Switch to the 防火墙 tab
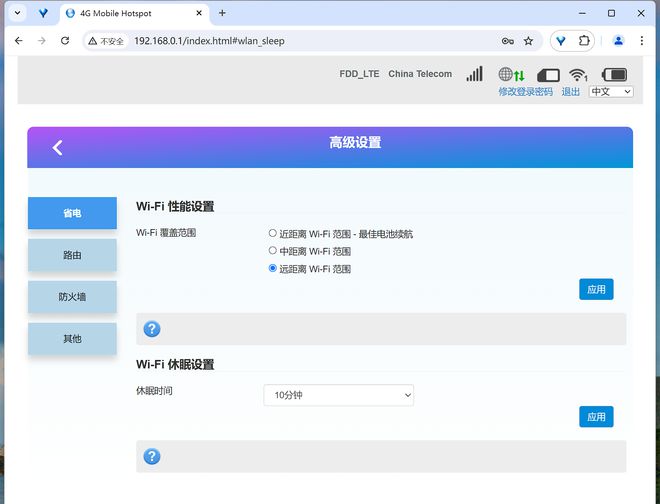660x504 pixels. (x=72, y=297)
